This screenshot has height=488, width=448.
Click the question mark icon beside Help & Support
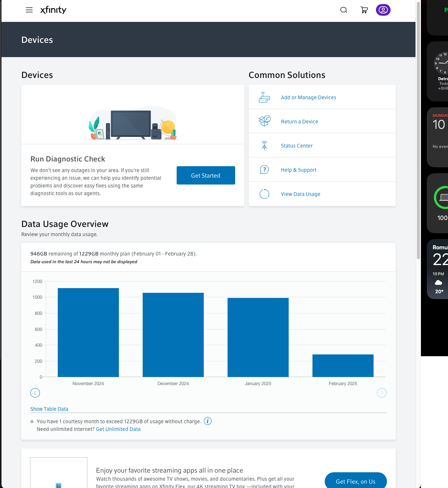[x=264, y=170]
